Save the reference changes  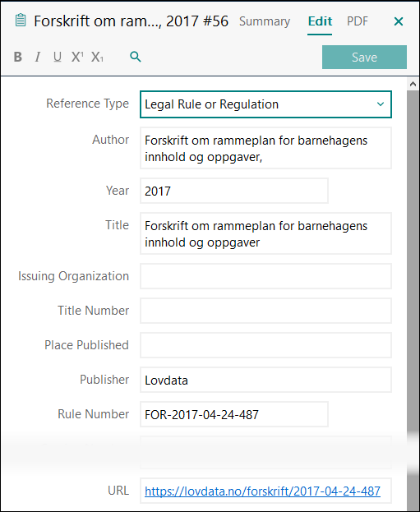(x=364, y=58)
